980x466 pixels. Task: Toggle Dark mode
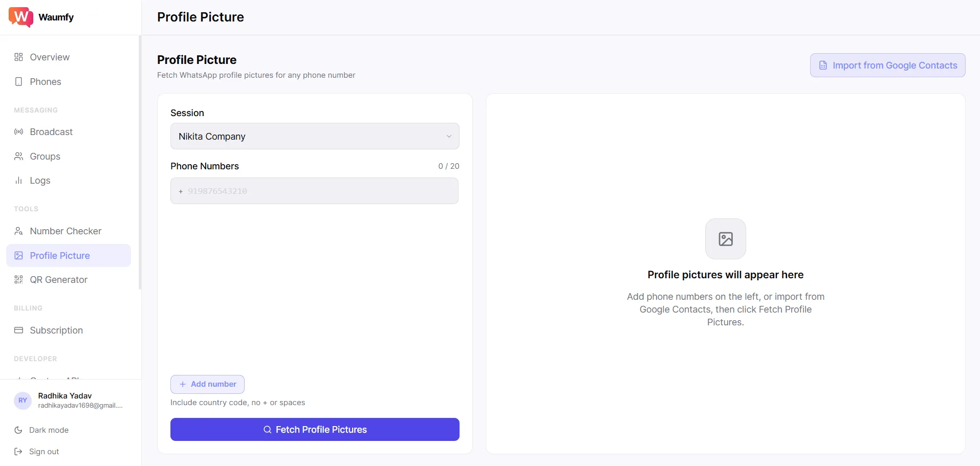click(49, 430)
